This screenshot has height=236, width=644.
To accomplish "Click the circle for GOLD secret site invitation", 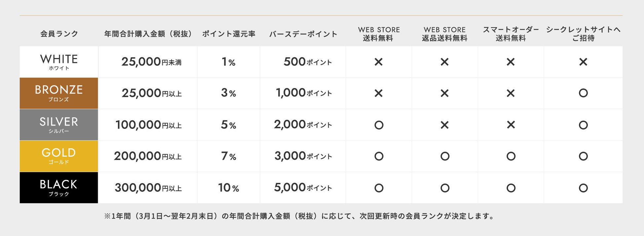I will tap(583, 156).
